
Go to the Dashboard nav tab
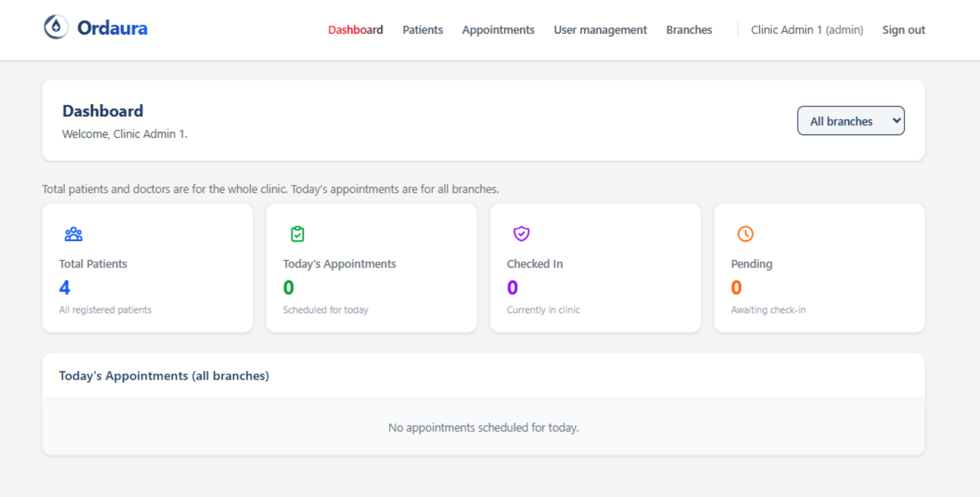pyautogui.click(x=355, y=30)
